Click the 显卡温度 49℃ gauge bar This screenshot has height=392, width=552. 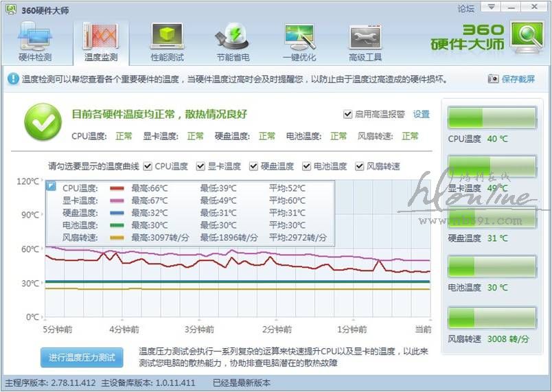492,166
